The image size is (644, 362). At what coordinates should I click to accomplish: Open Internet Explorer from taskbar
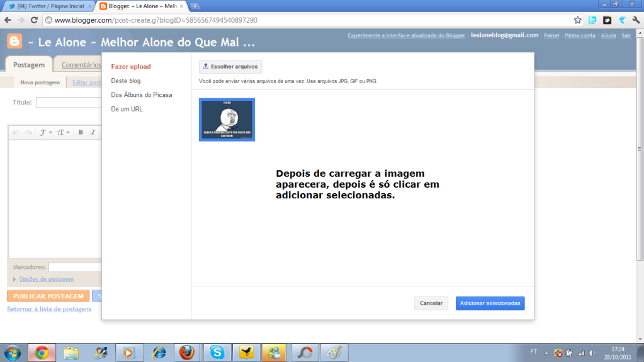(x=158, y=353)
